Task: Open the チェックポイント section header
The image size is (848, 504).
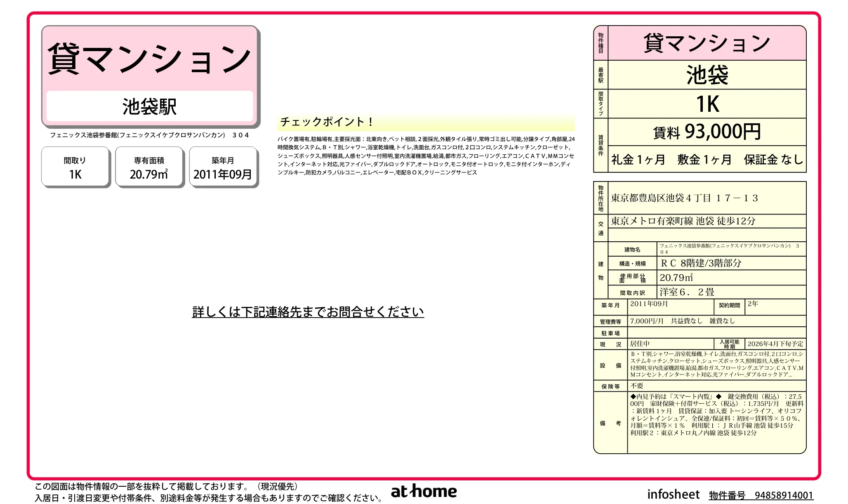Action: [x=326, y=122]
